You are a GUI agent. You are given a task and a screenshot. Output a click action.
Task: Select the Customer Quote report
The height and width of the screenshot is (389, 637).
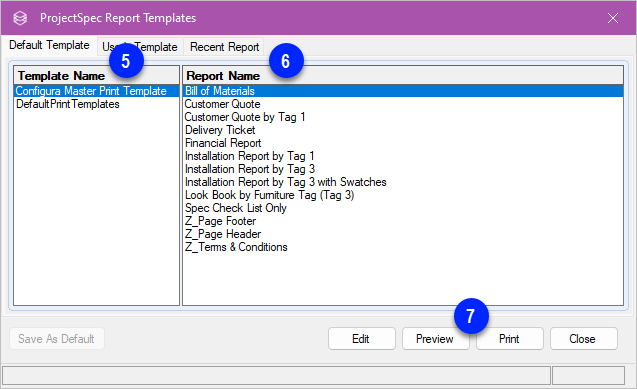pos(403,104)
